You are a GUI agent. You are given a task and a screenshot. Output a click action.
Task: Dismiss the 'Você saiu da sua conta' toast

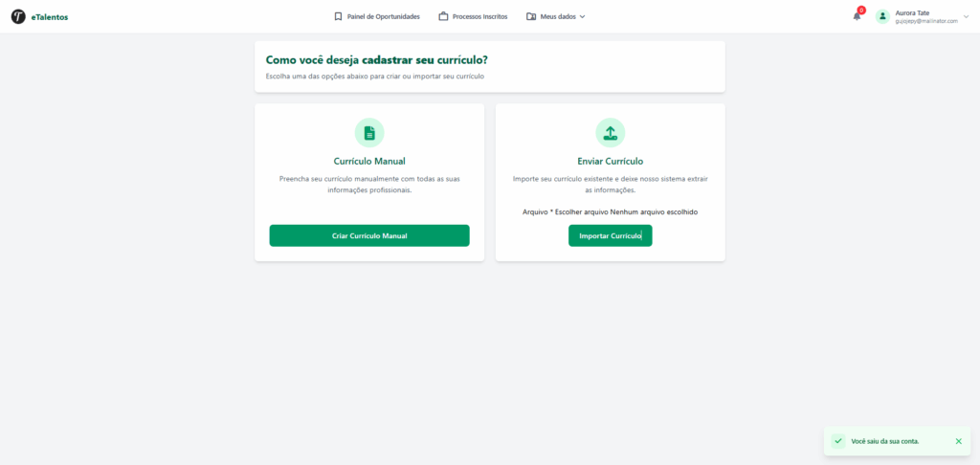pyautogui.click(x=959, y=441)
